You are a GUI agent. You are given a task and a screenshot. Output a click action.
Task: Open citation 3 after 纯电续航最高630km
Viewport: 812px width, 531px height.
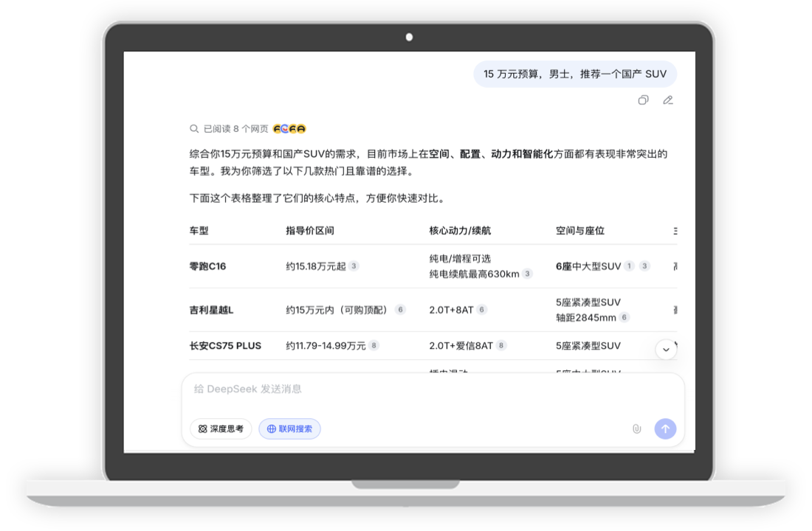[527, 273]
